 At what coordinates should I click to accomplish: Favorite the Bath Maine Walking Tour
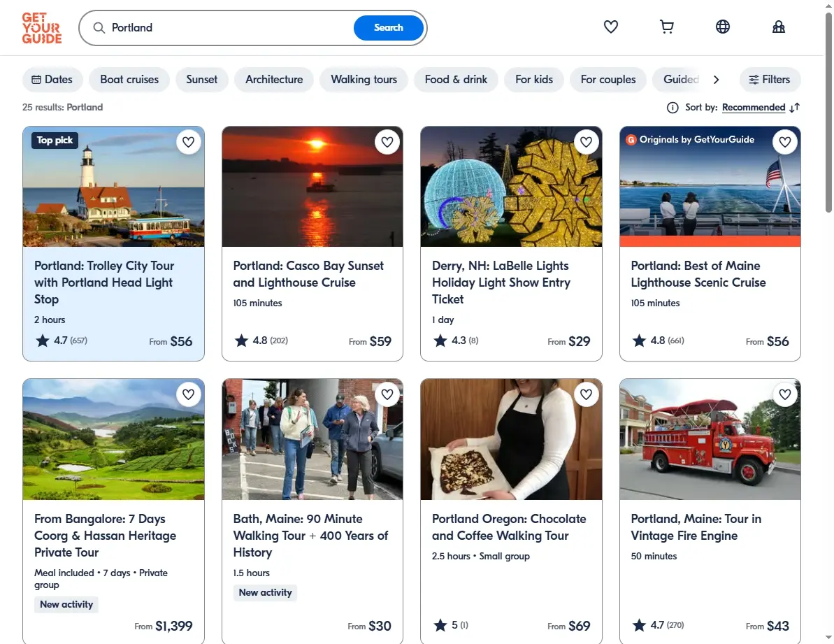[x=387, y=394]
